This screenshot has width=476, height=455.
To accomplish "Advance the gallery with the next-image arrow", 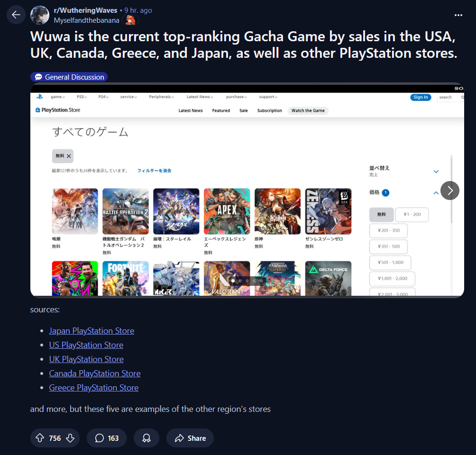I will (x=449, y=191).
